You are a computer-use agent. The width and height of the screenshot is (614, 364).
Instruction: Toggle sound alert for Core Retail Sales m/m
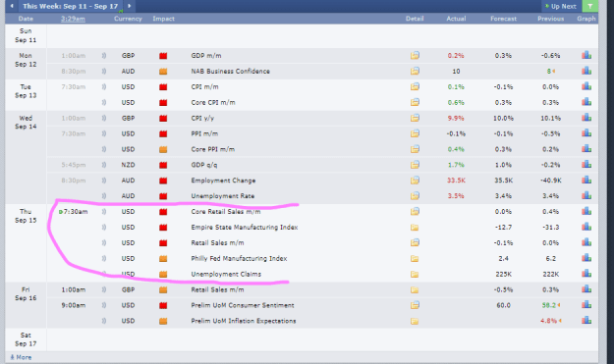104,212
